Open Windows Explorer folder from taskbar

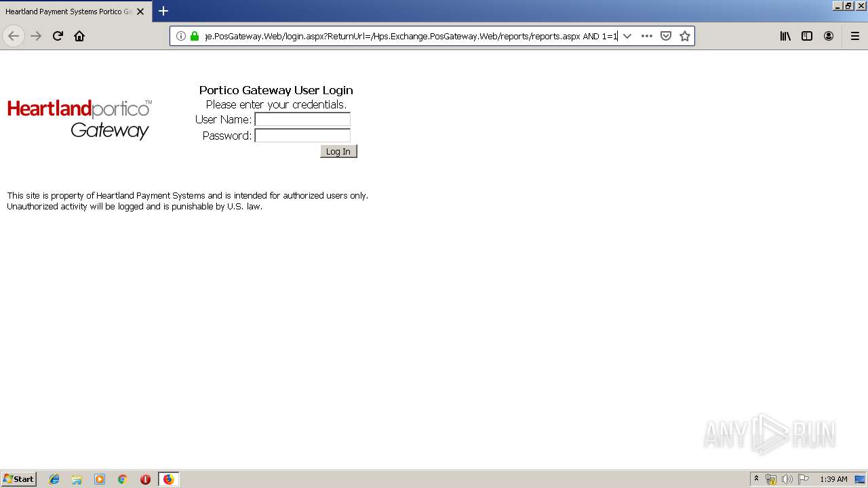click(x=77, y=479)
